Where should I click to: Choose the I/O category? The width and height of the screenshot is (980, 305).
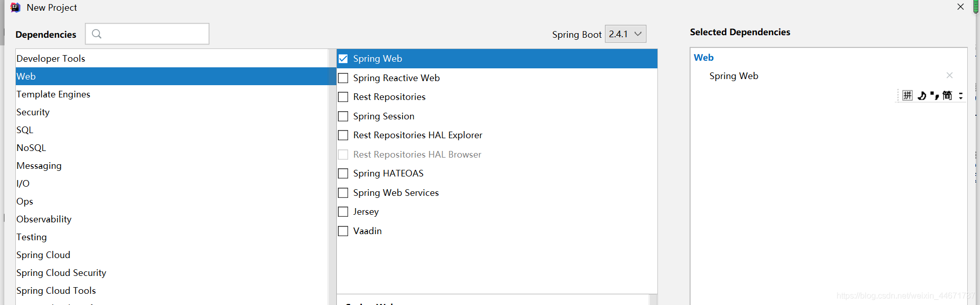(172, 183)
